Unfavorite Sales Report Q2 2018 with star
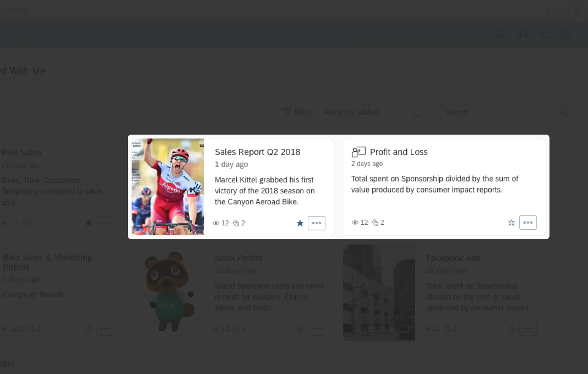This screenshot has width=588, height=374. click(x=300, y=223)
